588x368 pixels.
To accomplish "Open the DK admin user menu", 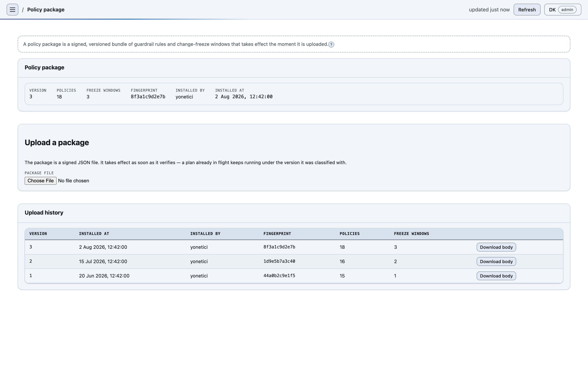I will point(562,10).
